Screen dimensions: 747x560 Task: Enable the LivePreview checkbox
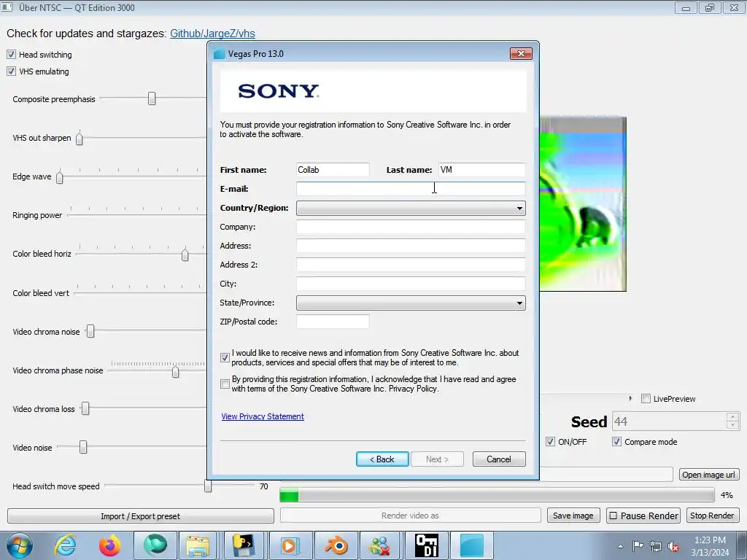pos(646,399)
